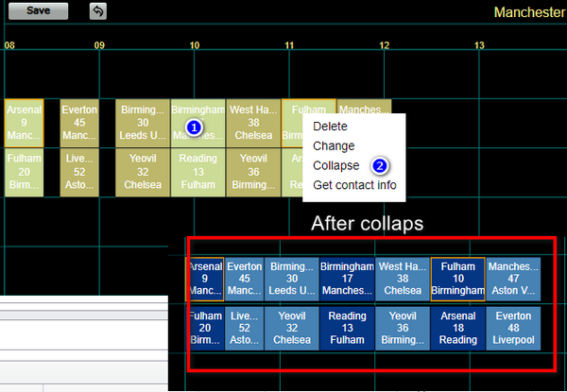Choose Change from the context menu
Image resolution: width=567 pixels, height=392 pixels.
(x=334, y=146)
